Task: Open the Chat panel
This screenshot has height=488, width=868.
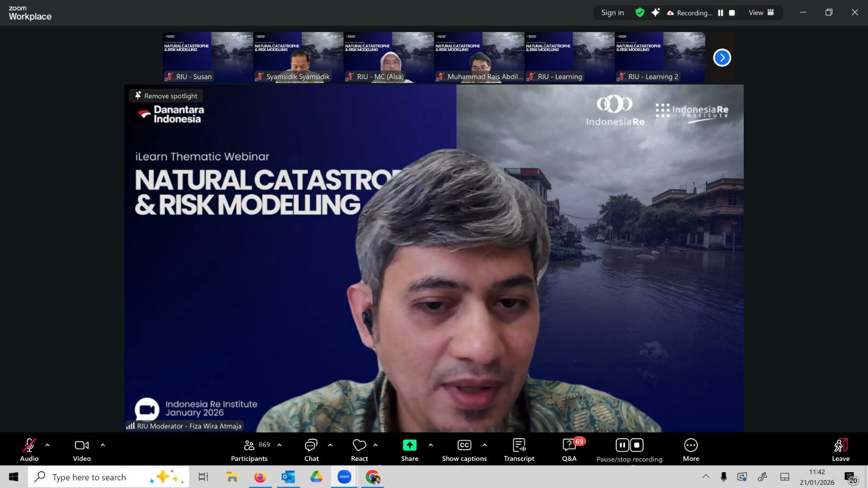Action: coord(311,450)
